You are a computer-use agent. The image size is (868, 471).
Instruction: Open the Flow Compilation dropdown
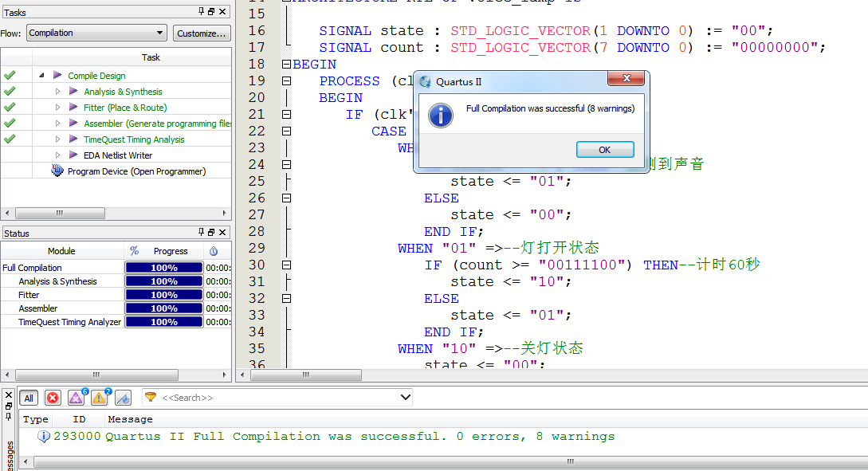pyautogui.click(x=159, y=33)
